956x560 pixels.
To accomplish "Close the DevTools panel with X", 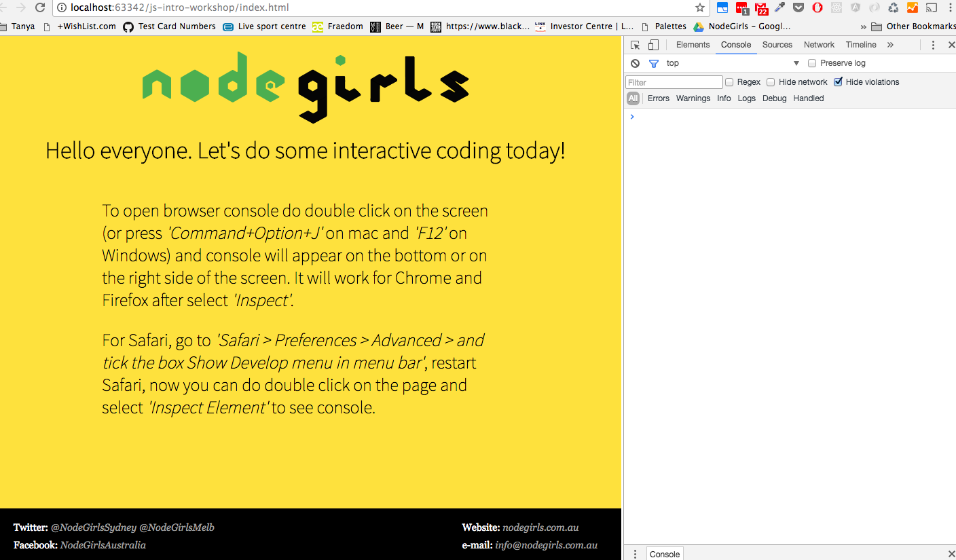I will click(951, 45).
